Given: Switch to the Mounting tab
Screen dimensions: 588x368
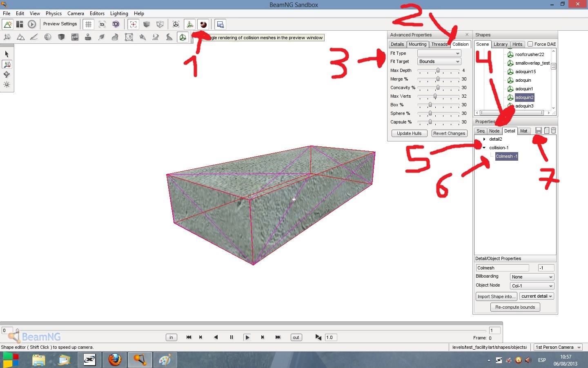Looking at the screenshot, I should click(x=417, y=44).
